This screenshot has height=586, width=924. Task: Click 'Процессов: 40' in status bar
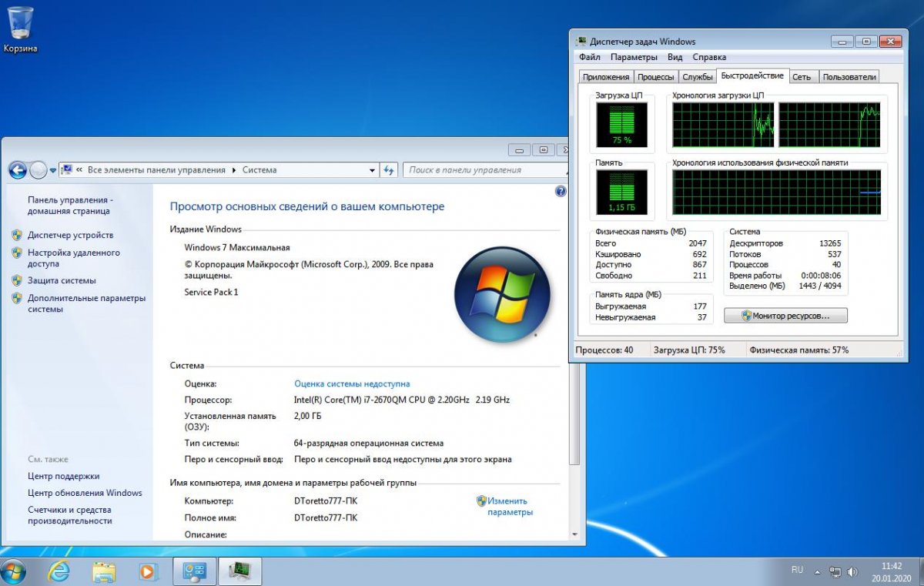[x=604, y=350]
